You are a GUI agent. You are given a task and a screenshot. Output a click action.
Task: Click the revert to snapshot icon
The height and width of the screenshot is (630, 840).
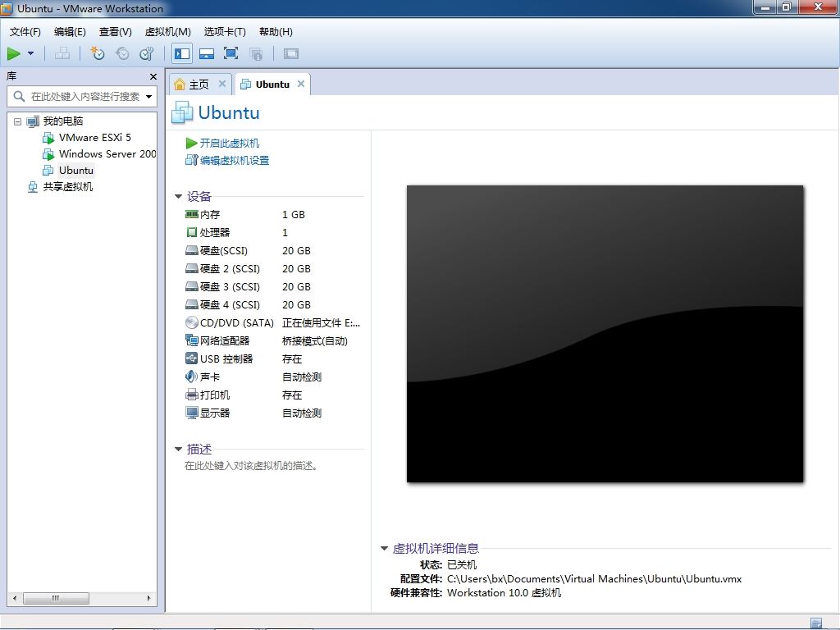[122, 53]
